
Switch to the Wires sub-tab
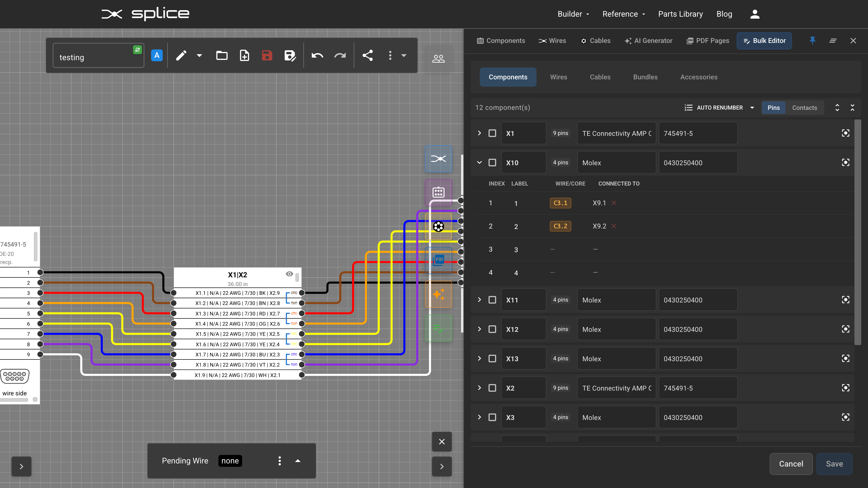[x=558, y=77]
